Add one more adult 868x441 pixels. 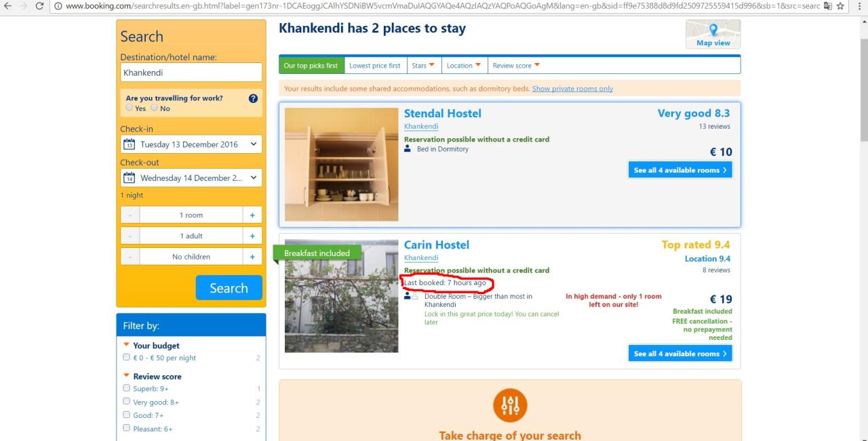252,236
